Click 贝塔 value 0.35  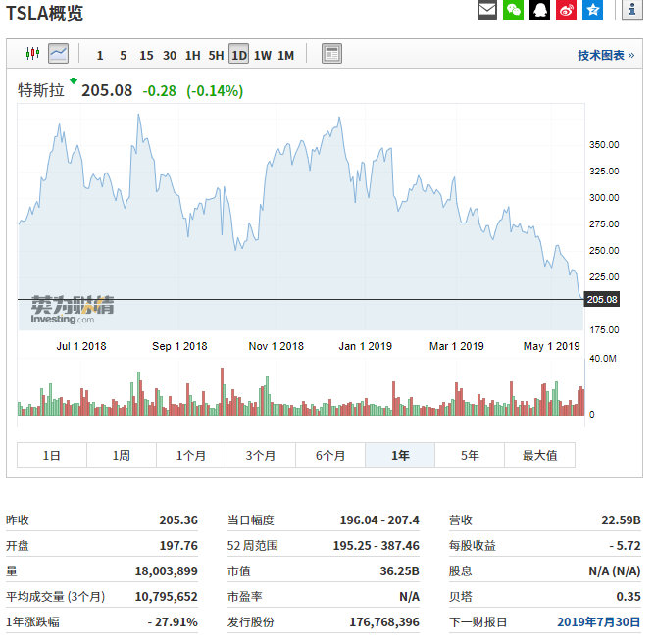tap(629, 596)
